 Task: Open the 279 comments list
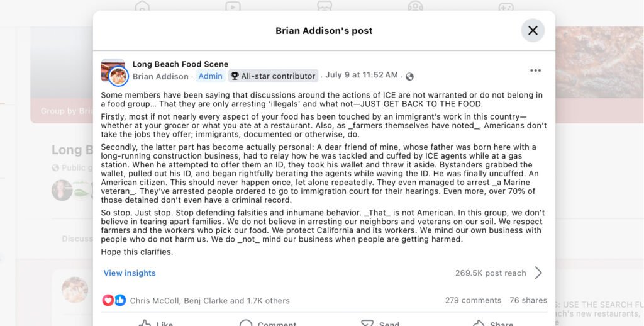473,301
